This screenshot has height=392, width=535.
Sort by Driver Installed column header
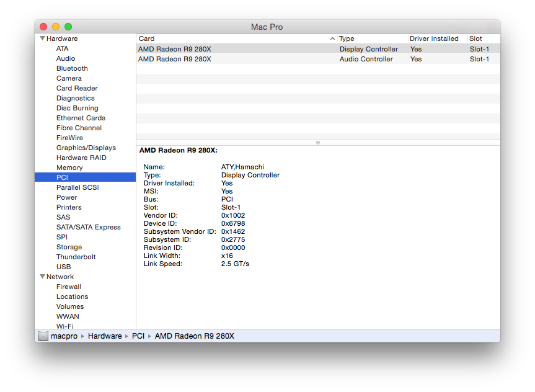(x=438, y=38)
